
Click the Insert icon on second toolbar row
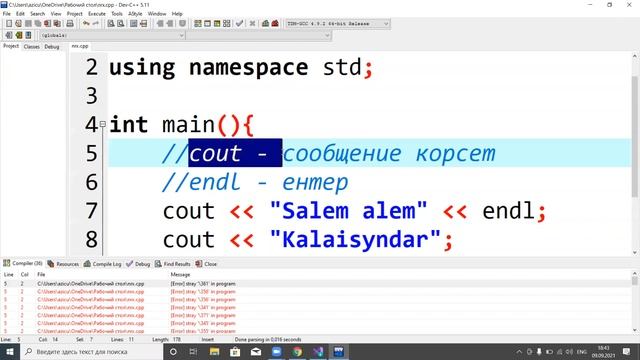click(x=9, y=35)
